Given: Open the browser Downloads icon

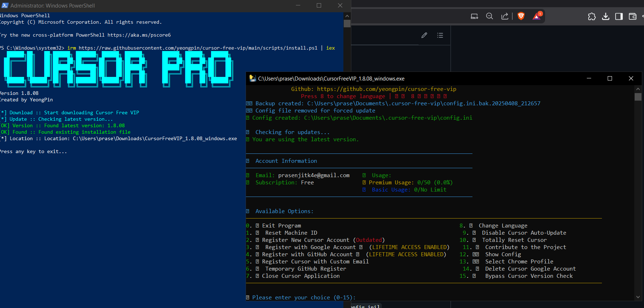Looking at the screenshot, I should [606, 16].
